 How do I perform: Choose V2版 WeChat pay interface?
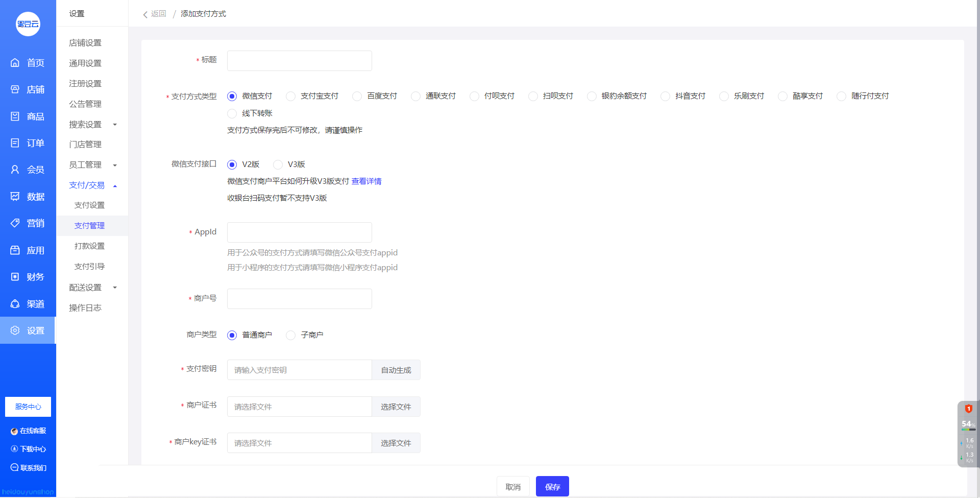click(232, 164)
